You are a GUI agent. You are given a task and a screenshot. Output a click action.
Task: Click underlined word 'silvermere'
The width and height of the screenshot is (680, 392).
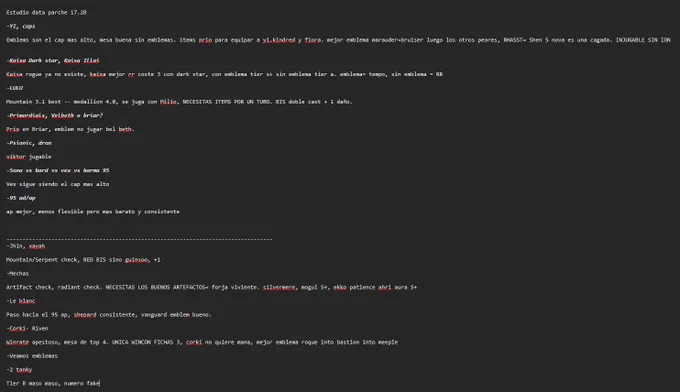tap(279, 287)
